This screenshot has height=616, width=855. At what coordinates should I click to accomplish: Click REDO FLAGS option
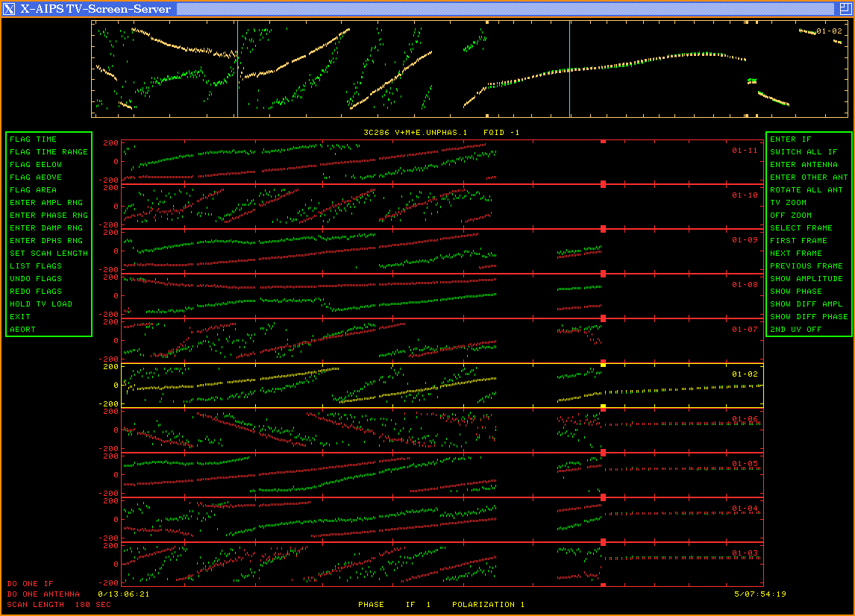[x=36, y=291]
